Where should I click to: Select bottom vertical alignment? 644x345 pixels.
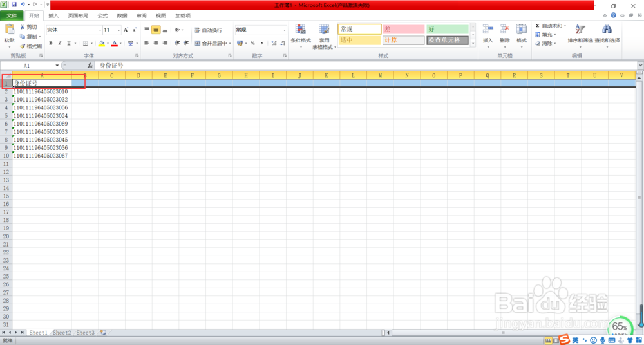[165, 30]
